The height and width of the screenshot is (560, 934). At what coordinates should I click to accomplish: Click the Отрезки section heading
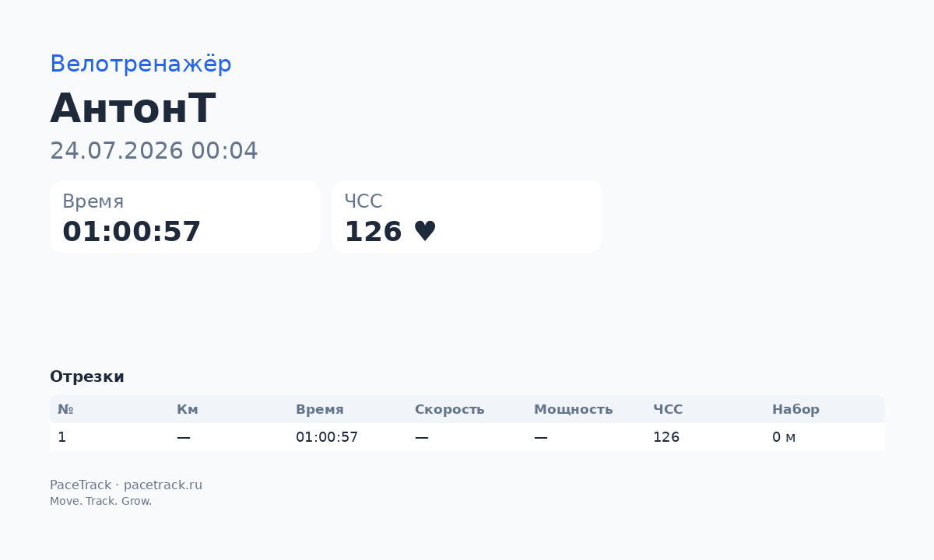pos(87,376)
